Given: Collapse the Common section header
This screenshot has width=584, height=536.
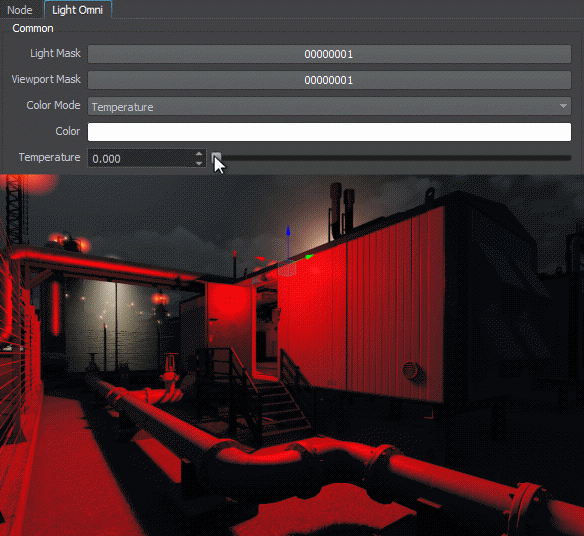Looking at the screenshot, I should (x=33, y=28).
